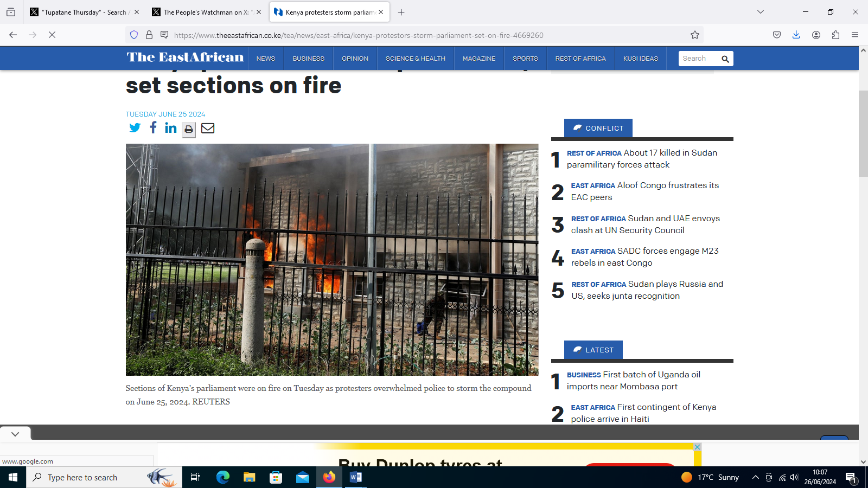Image resolution: width=868 pixels, height=488 pixels.
Task: Share article on LinkedIn icon
Action: pyautogui.click(x=170, y=128)
